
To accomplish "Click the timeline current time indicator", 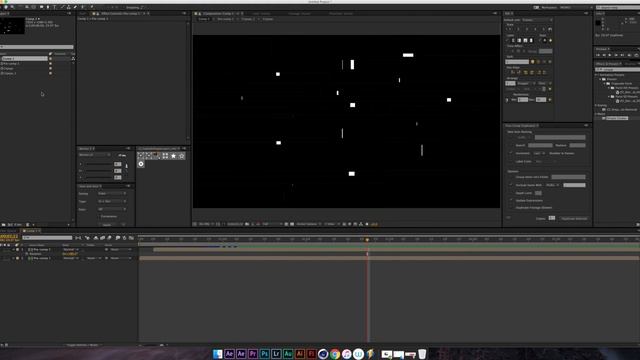I will [367, 240].
